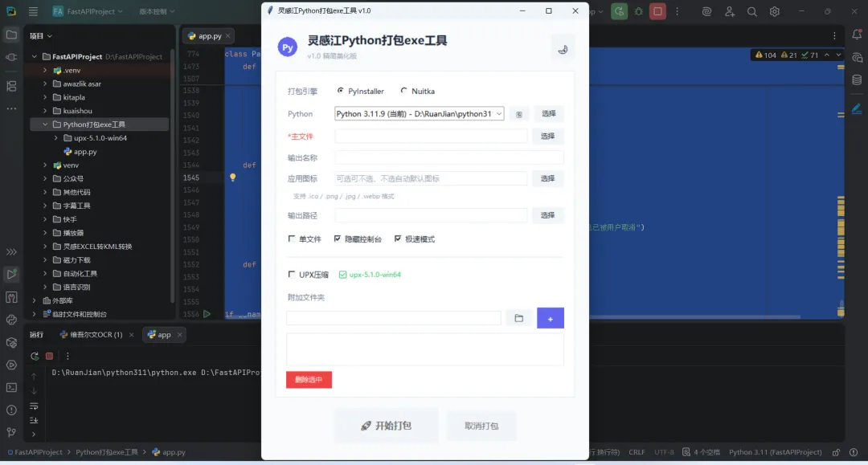Image resolution: width=868 pixels, height=465 pixels.
Task: Open the 项目 view dropdown in the project panel
Action: point(41,36)
